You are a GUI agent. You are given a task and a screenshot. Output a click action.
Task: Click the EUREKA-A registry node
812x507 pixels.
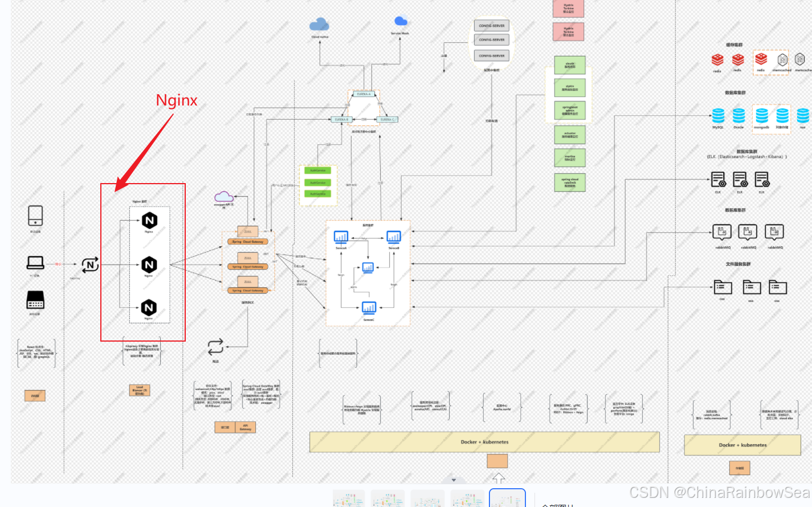(x=364, y=94)
